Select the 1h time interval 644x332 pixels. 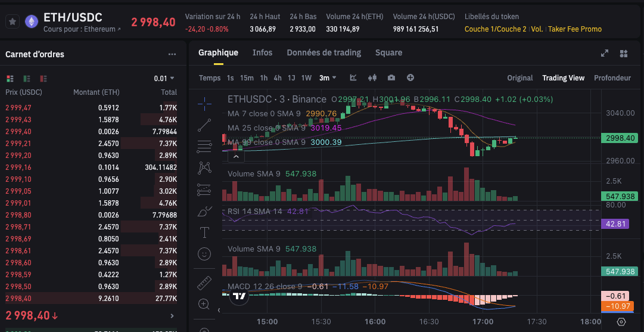pos(264,77)
